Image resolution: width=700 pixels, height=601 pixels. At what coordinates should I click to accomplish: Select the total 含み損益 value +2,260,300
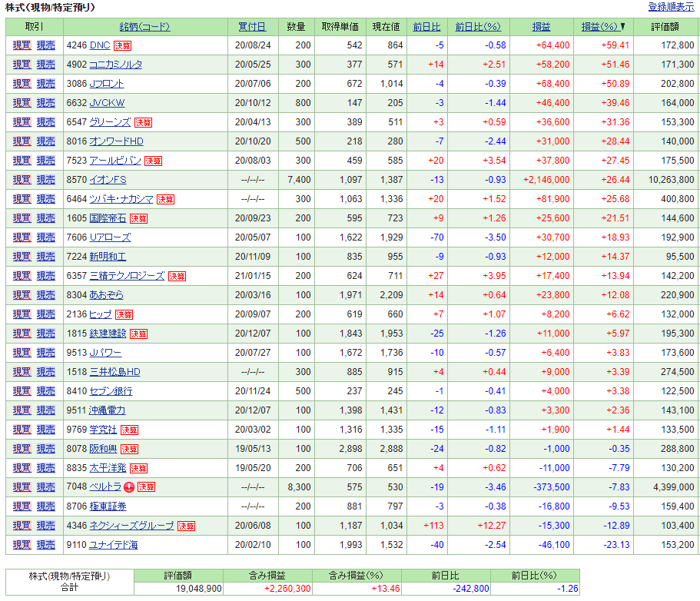pos(287,589)
